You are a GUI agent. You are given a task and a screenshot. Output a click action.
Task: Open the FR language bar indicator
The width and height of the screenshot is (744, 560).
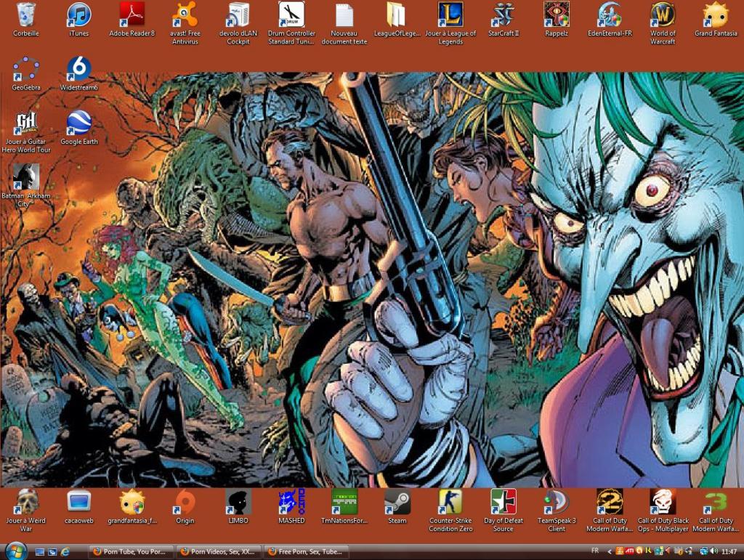595,551
